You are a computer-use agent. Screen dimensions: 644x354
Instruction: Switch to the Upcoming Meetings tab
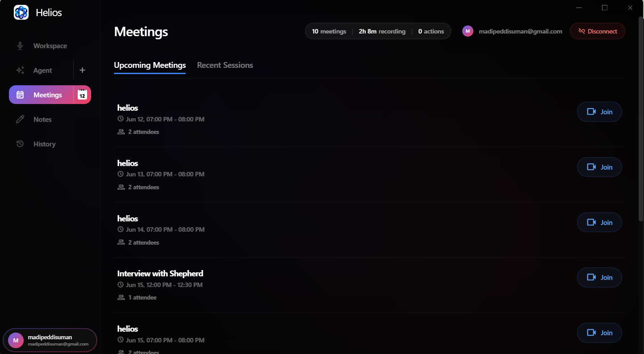[x=150, y=65]
